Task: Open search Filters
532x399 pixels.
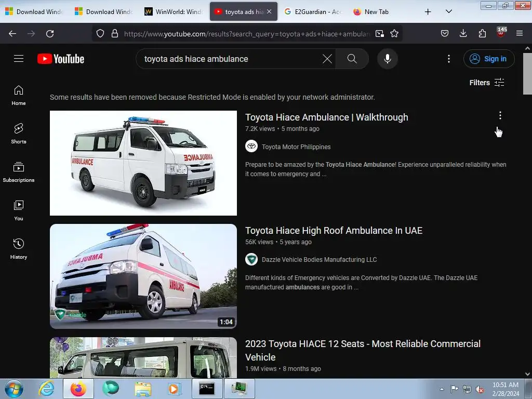Action: (x=487, y=83)
